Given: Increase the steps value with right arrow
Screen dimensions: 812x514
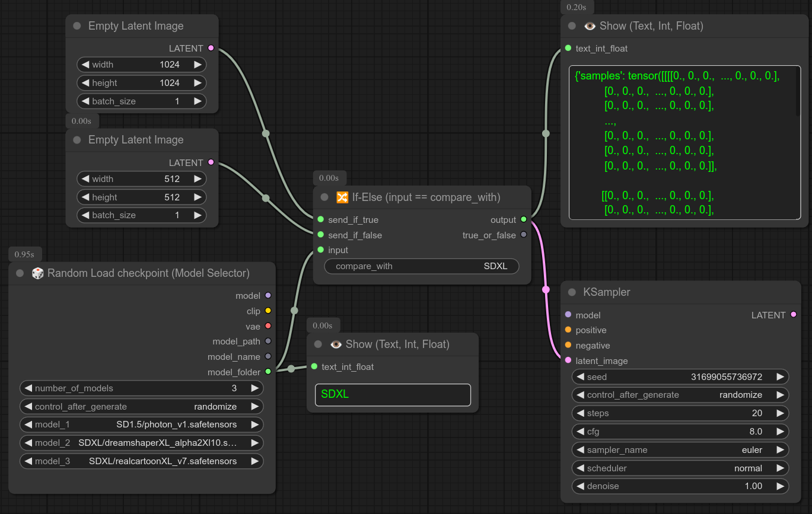Looking at the screenshot, I should point(780,413).
